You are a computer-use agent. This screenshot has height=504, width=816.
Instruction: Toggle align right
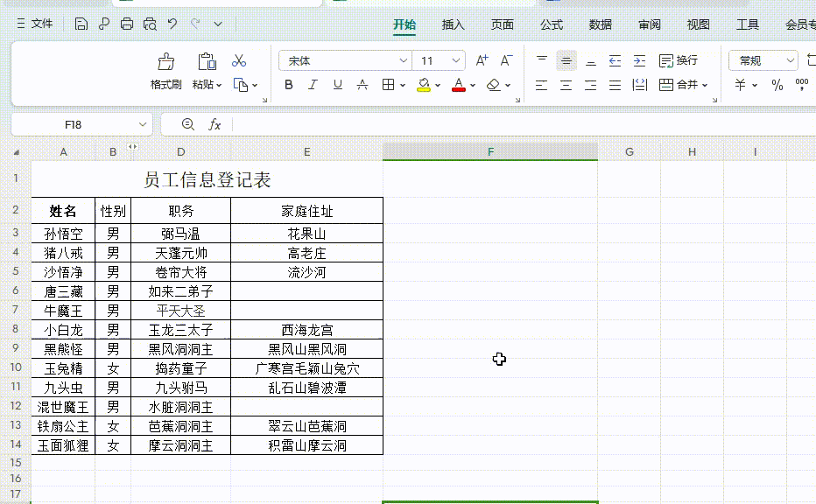pyautogui.click(x=590, y=85)
